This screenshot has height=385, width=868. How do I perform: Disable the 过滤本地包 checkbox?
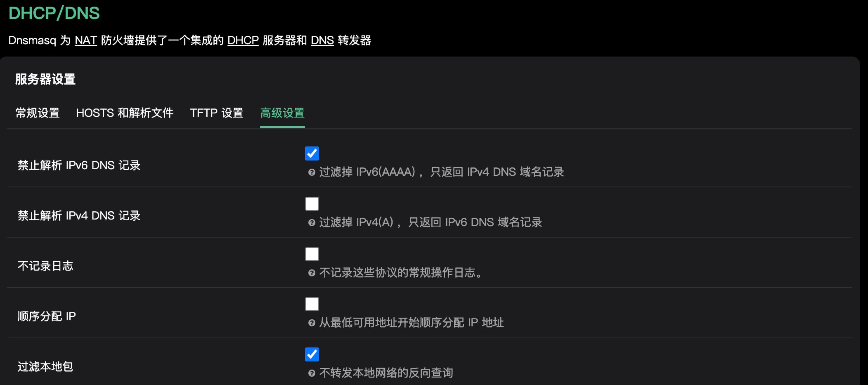[x=312, y=354]
